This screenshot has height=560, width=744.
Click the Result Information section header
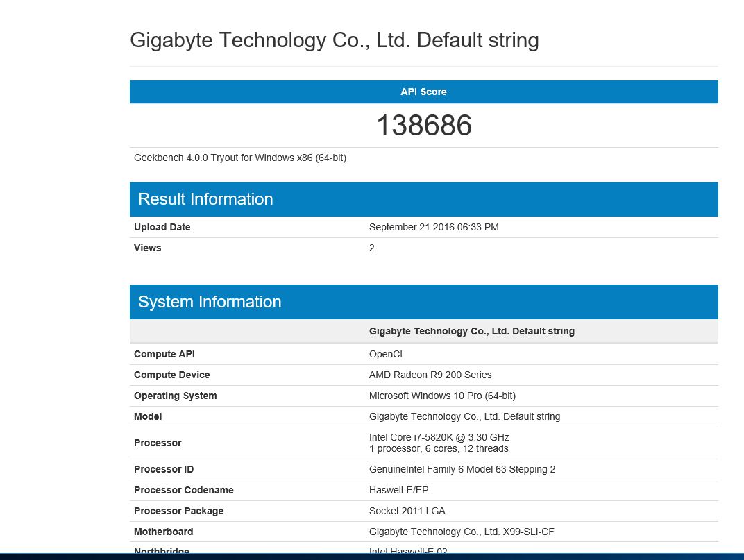tap(424, 199)
